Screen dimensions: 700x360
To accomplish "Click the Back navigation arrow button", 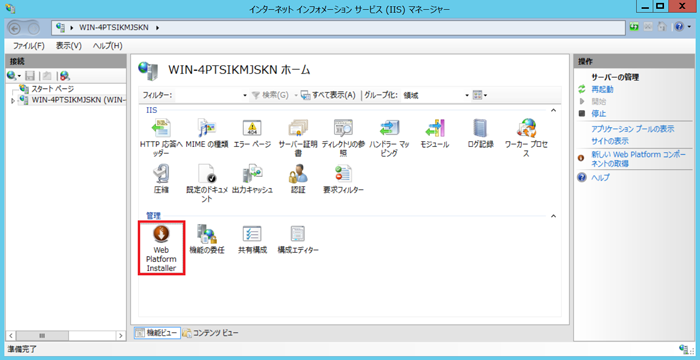I will tap(15, 28).
